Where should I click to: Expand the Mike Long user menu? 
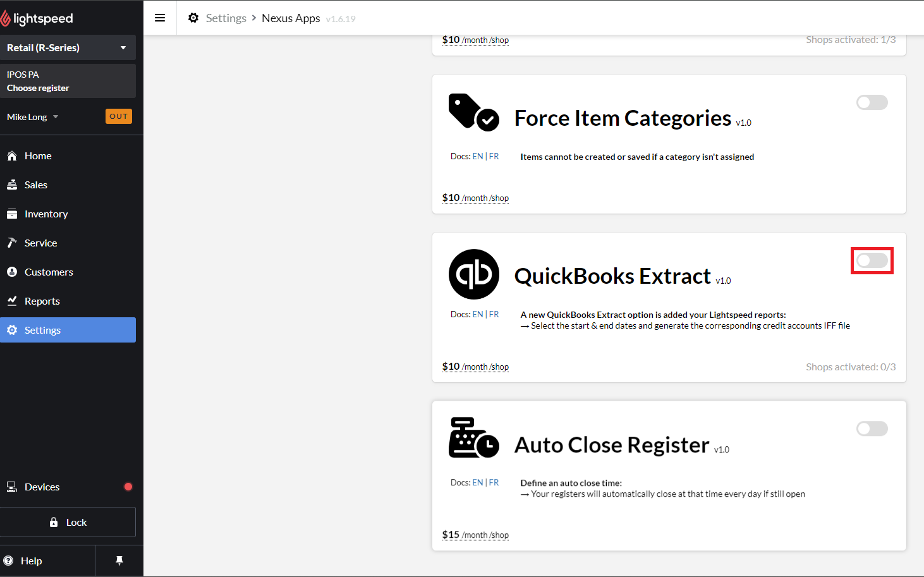33,117
